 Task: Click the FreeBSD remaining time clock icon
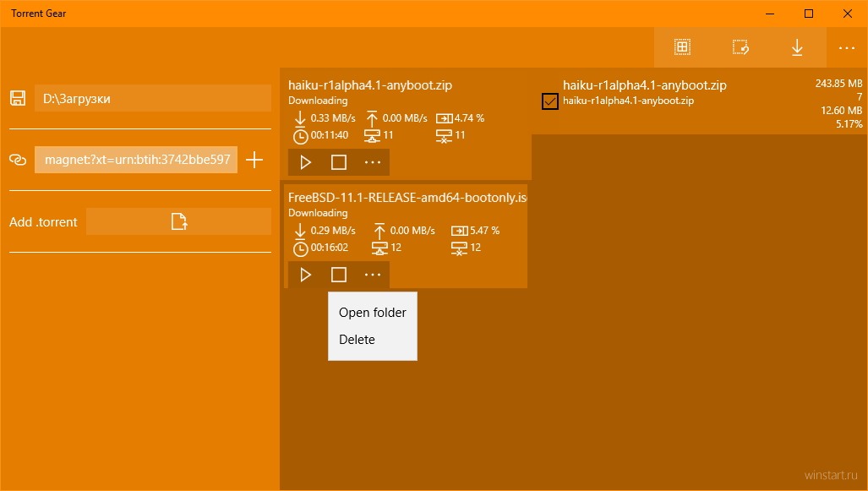(300, 248)
